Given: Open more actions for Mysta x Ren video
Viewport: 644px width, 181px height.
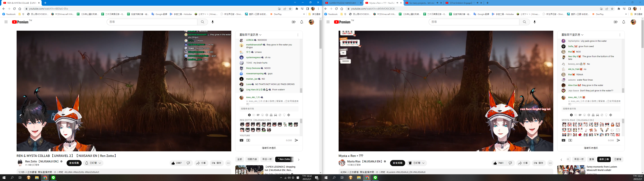Looking at the screenshot, I should [x=550, y=163].
